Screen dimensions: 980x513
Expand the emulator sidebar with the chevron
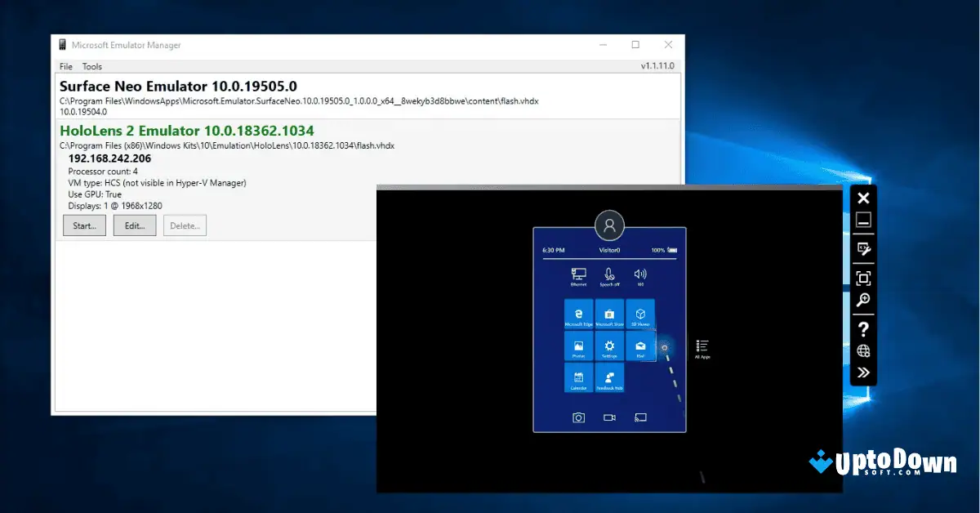pyautogui.click(x=863, y=372)
